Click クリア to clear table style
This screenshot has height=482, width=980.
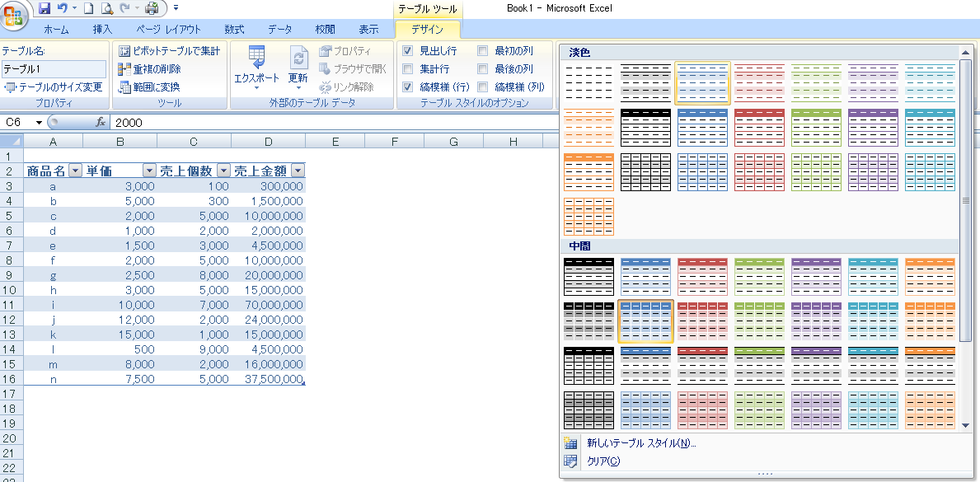click(603, 461)
